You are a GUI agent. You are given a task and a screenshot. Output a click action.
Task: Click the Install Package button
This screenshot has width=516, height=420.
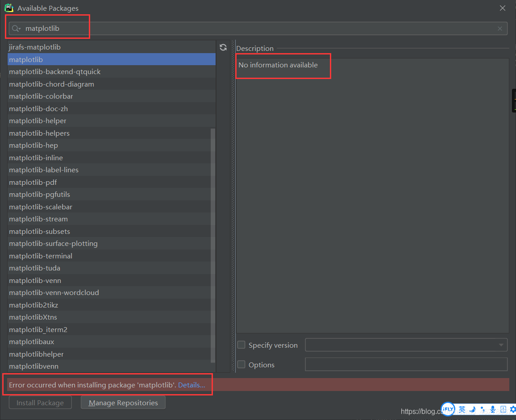click(x=40, y=403)
